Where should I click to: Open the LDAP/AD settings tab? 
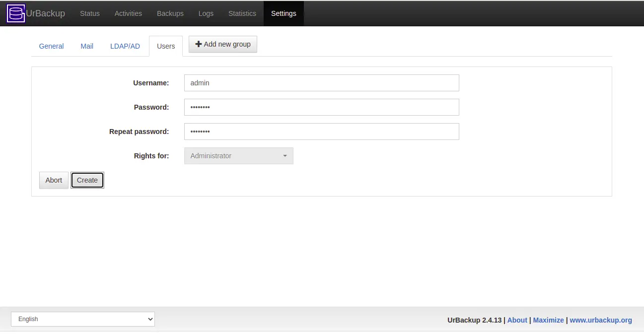click(x=125, y=46)
